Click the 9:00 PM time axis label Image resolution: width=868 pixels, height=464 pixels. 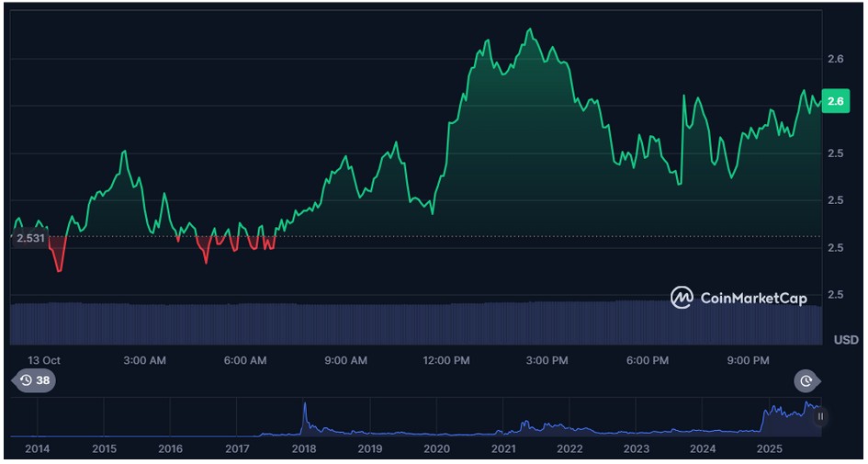pos(748,360)
